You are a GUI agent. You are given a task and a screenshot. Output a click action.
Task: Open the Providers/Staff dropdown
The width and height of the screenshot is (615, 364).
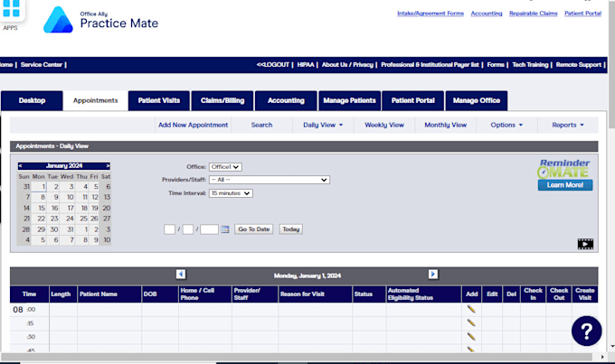point(270,180)
